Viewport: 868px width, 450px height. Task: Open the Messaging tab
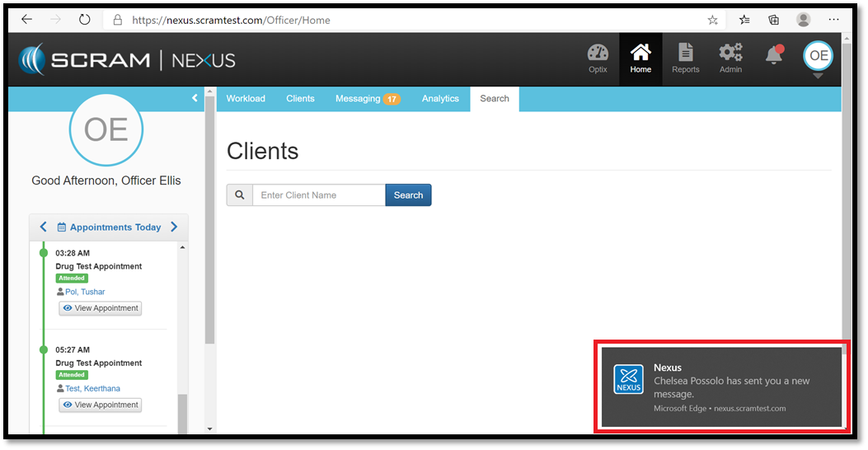[x=367, y=98]
